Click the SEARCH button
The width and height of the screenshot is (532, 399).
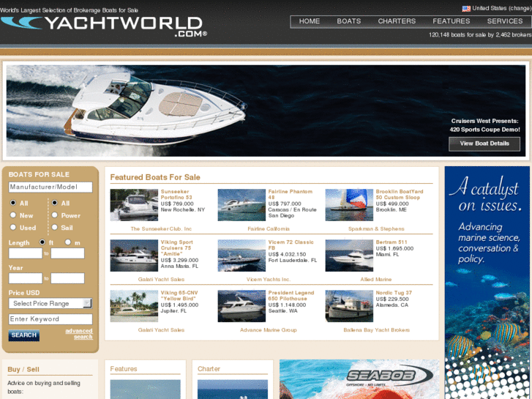pos(23,335)
